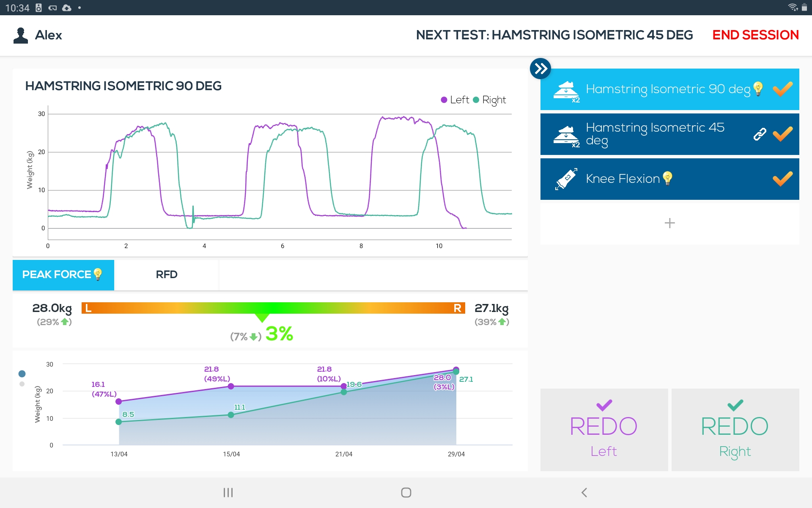The image size is (812, 508).
Task: Select the PEAK FORCE tab
Action: click(57, 275)
